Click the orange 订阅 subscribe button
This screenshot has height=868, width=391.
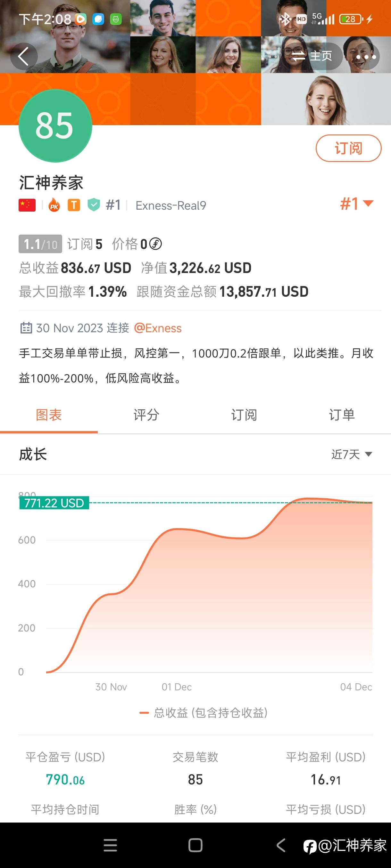coord(348,148)
